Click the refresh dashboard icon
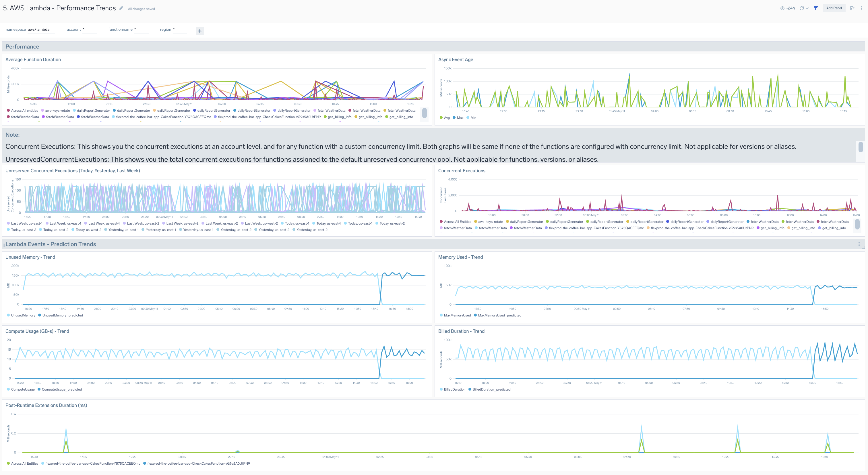 (802, 8)
